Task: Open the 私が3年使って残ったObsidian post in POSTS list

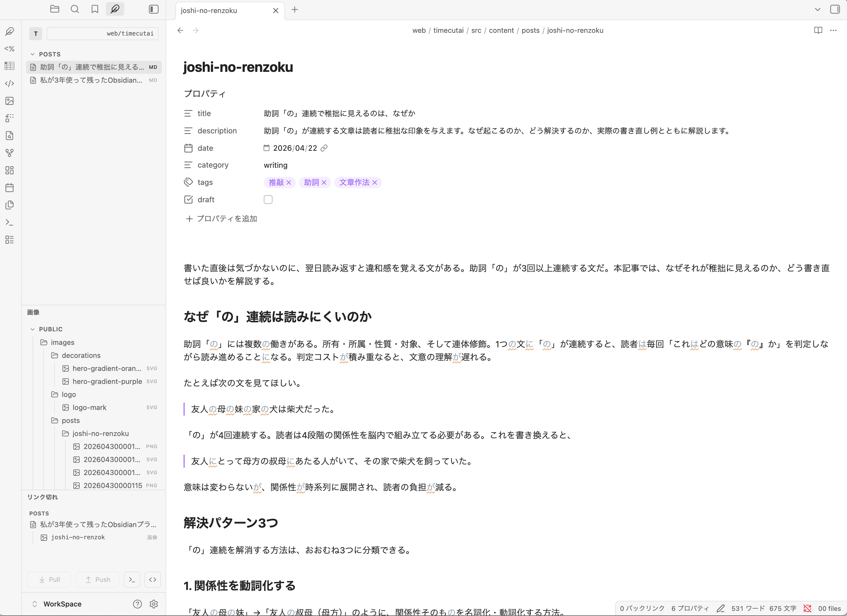Action: tap(94, 80)
